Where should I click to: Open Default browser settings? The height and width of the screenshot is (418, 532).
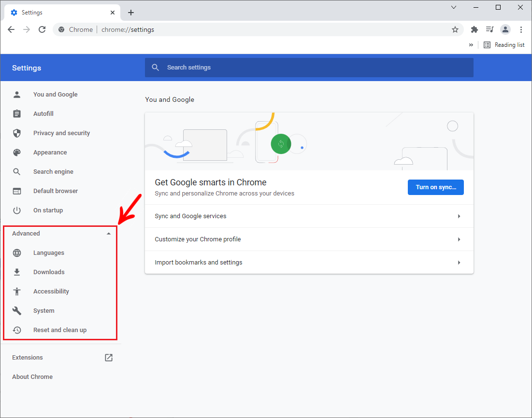[55, 191]
